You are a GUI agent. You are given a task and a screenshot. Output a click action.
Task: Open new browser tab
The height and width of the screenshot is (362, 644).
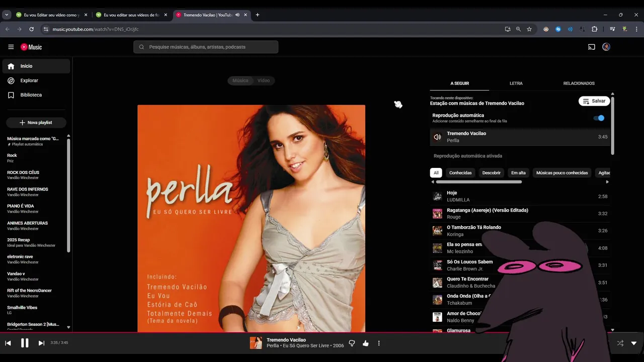(x=258, y=15)
